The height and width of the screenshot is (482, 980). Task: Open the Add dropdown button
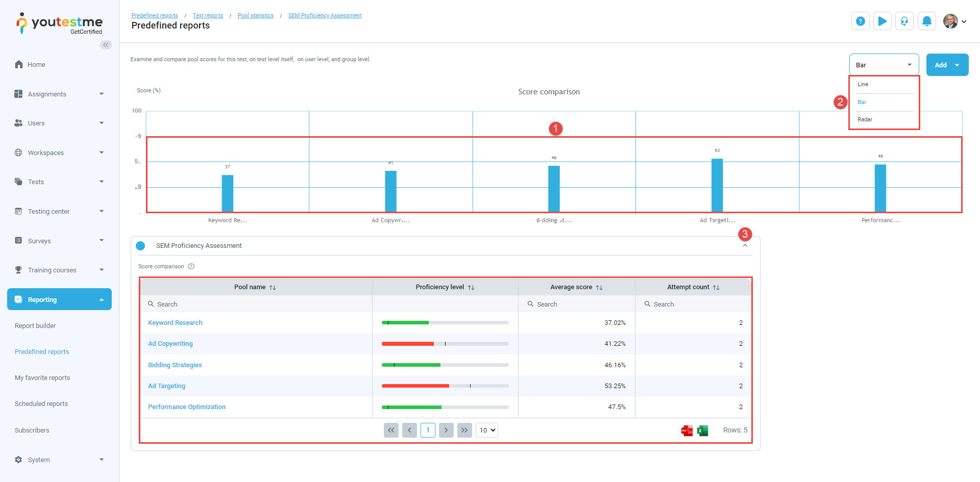[947, 65]
